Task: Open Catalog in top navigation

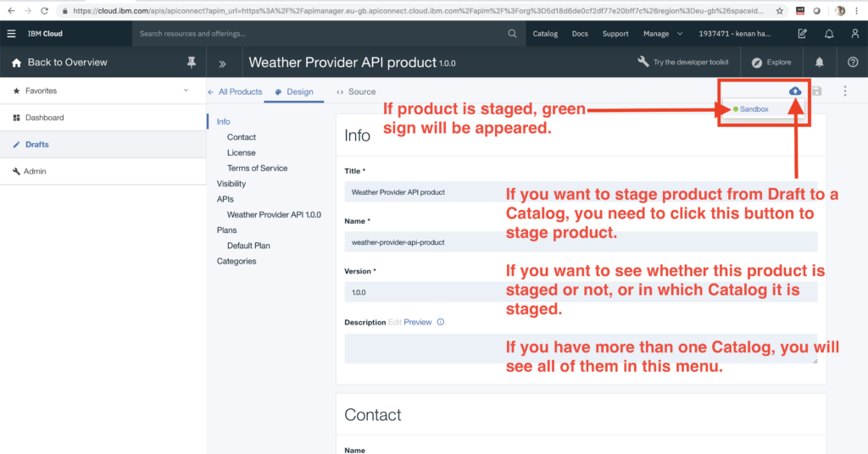Action: [545, 34]
